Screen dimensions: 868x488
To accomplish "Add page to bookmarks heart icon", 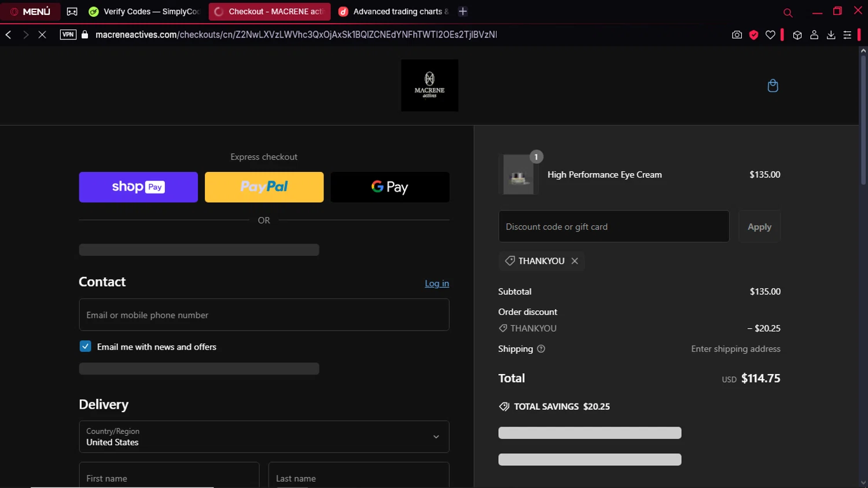I will click(x=770, y=35).
